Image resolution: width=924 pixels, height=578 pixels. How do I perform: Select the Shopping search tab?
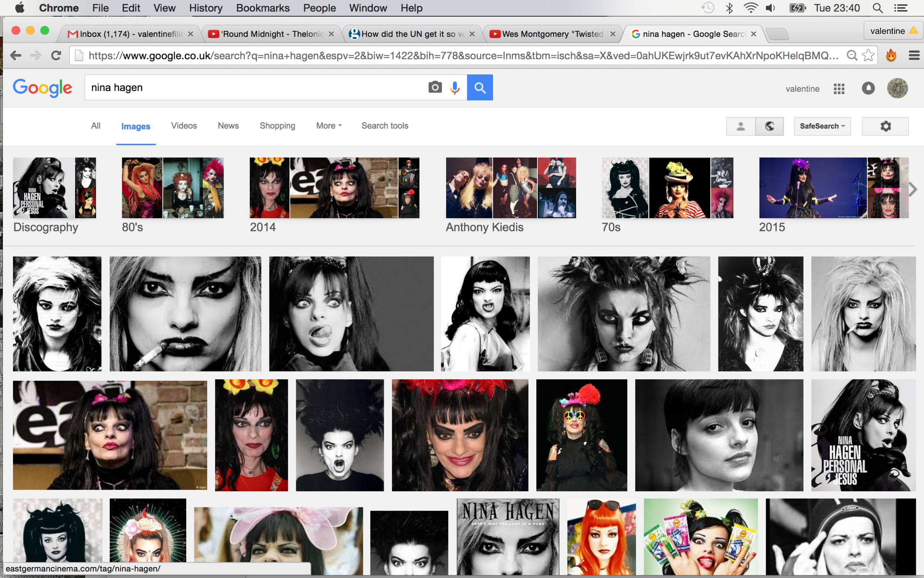click(277, 126)
